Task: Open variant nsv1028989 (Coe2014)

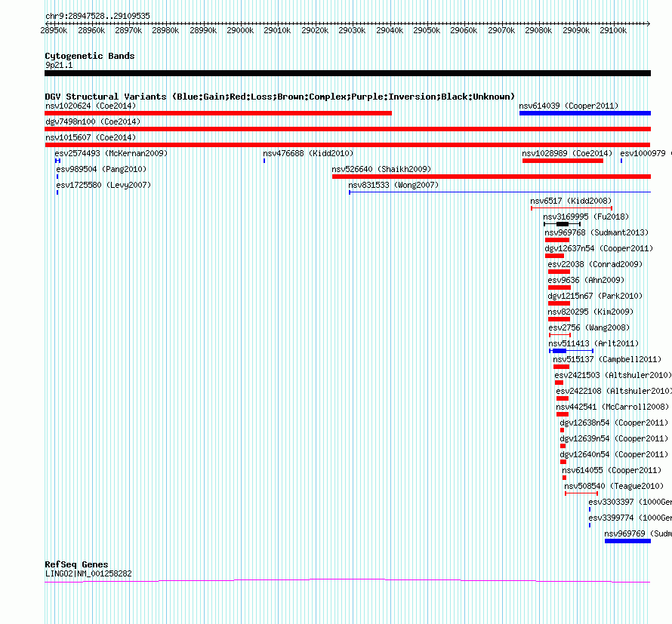Action: coord(567,153)
